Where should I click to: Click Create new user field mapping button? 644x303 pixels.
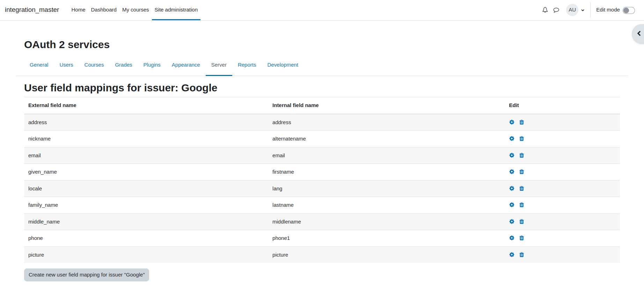[87, 275]
